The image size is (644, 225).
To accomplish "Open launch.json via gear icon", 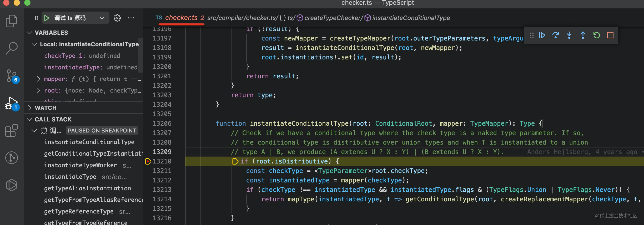I will point(117,18).
